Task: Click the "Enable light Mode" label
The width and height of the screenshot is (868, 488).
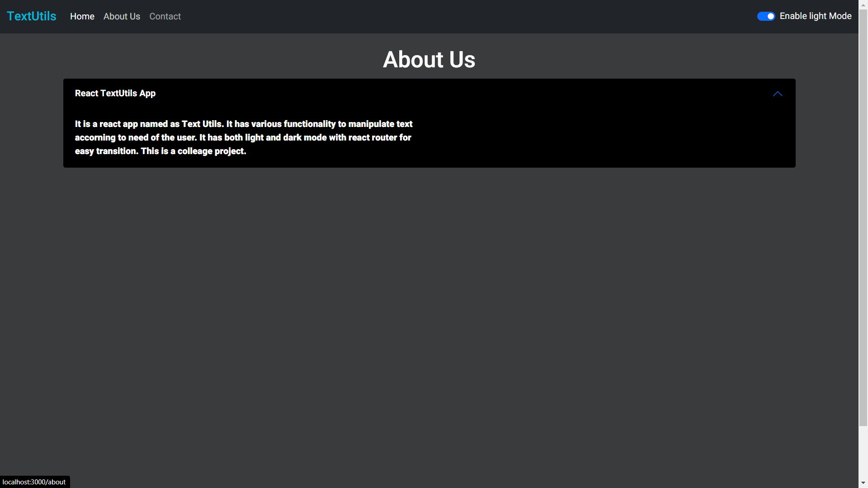Action: click(x=815, y=16)
